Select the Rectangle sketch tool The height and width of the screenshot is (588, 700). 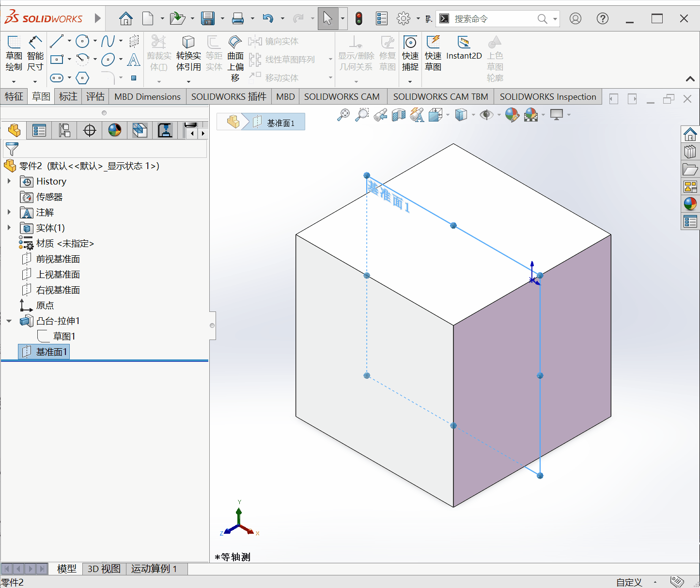(57, 60)
